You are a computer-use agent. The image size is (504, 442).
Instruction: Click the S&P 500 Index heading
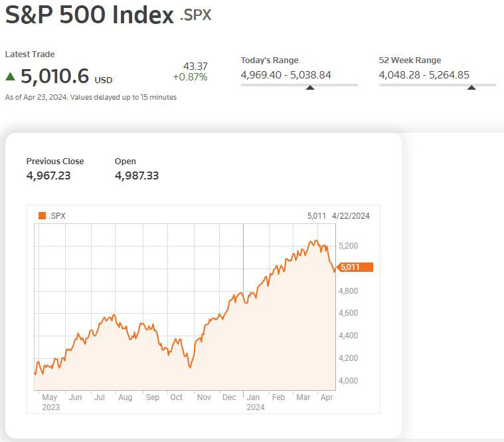pyautogui.click(x=89, y=15)
